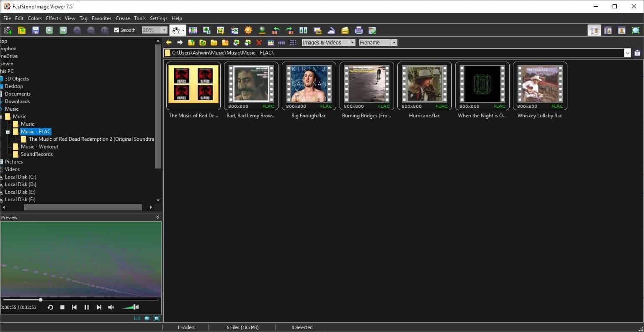Pause the playing track

87,307
